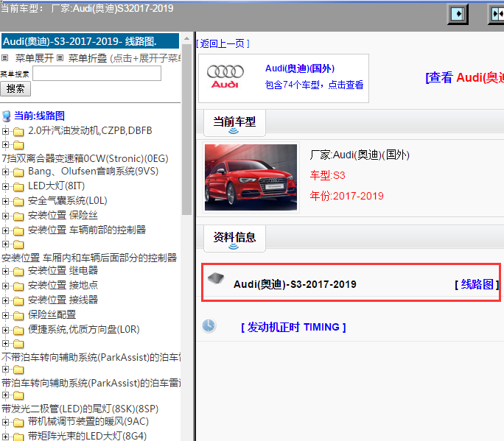The image size is (504, 441).
Task: Click the left panel vertical scrollbar thumb
Action: tap(186, 129)
